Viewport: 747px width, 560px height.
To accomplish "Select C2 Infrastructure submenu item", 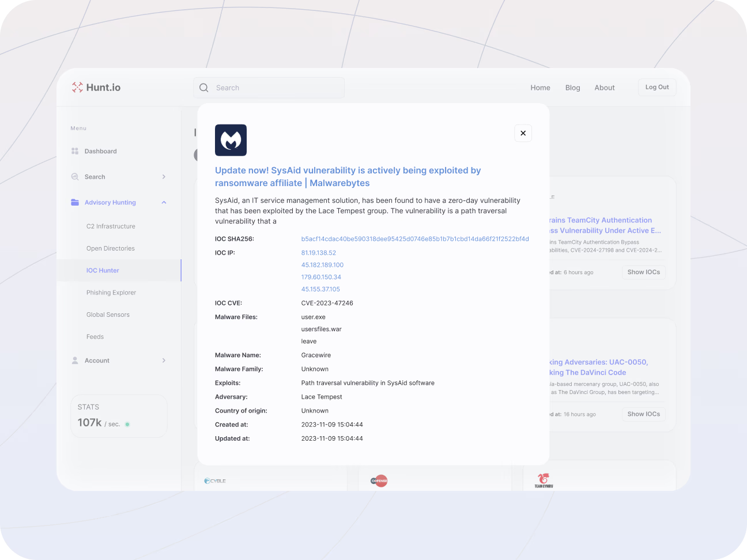I will (x=111, y=226).
